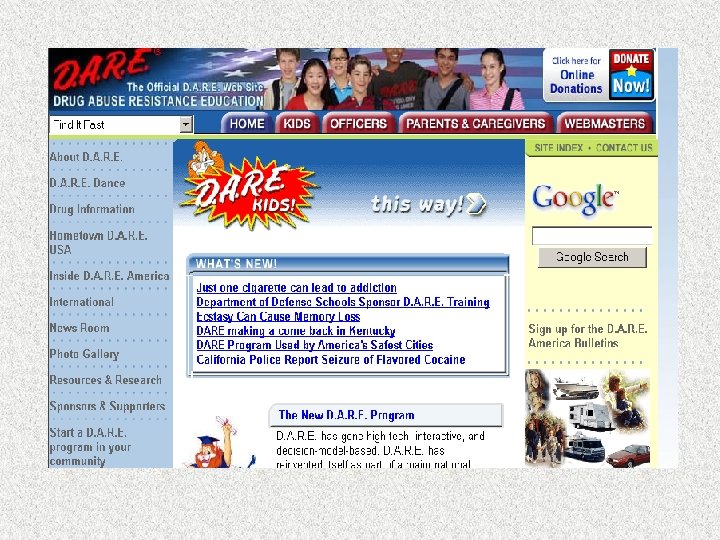The height and width of the screenshot is (540, 720).
Task: Open 'Ecstasy Can Cause Memory Loss' link
Action: [278, 317]
